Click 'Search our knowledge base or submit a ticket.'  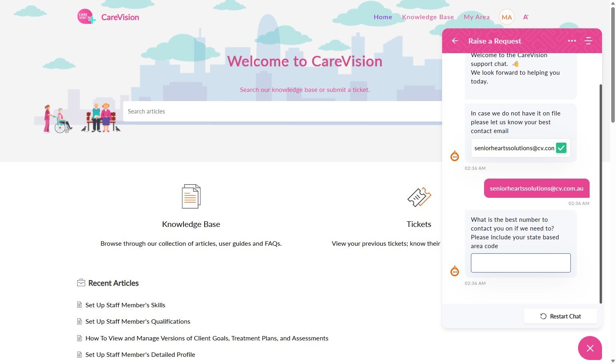tap(305, 90)
